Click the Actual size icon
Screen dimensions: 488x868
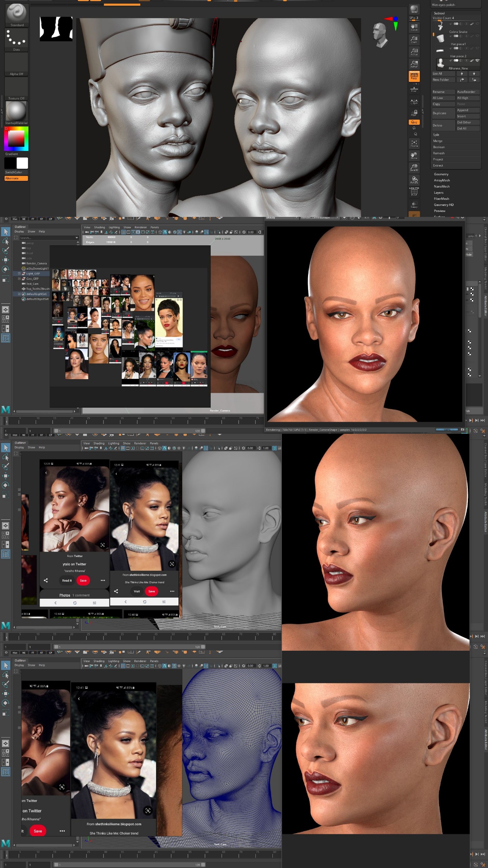[414, 52]
